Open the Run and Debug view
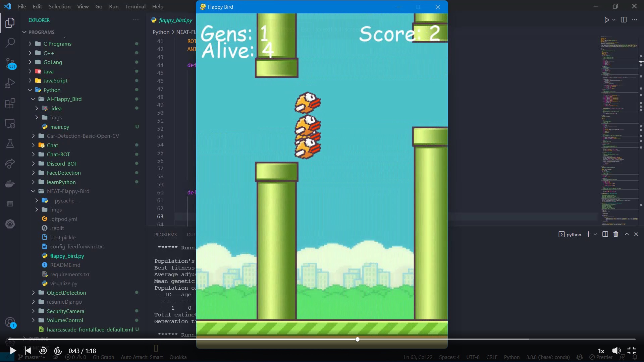The height and width of the screenshot is (362, 644). (10, 83)
